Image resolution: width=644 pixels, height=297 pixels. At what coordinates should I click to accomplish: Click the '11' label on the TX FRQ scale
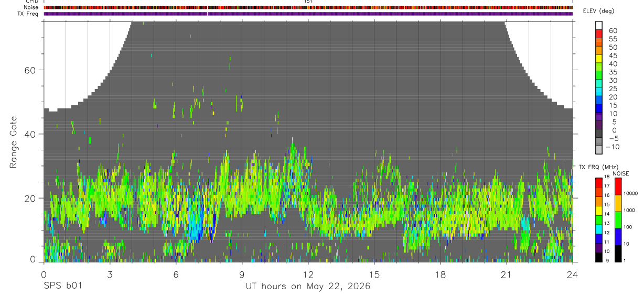click(x=606, y=242)
